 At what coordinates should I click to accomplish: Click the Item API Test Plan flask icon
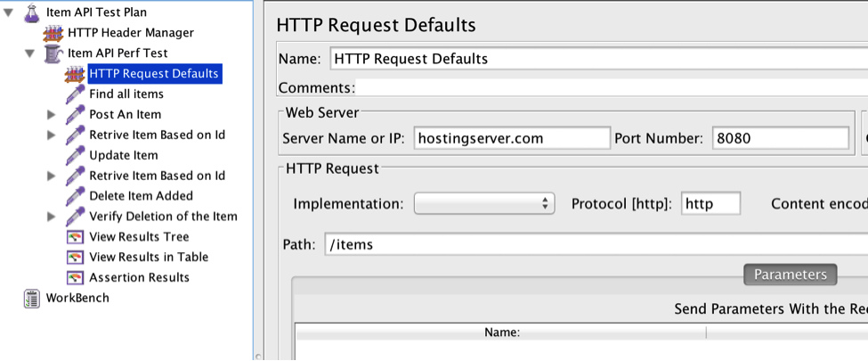pyautogui.click(x=32, y=12)
